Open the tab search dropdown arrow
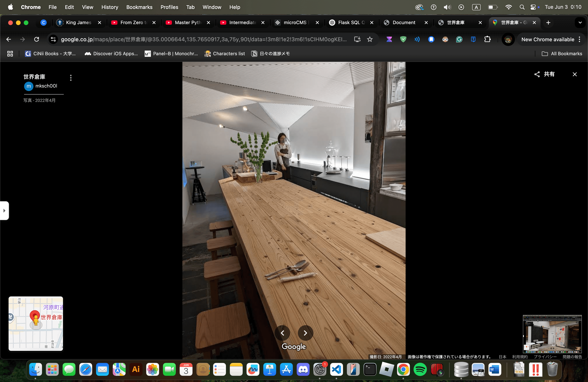Image resolution: width=588 pixels, height=382 pixels. [580, 23]
